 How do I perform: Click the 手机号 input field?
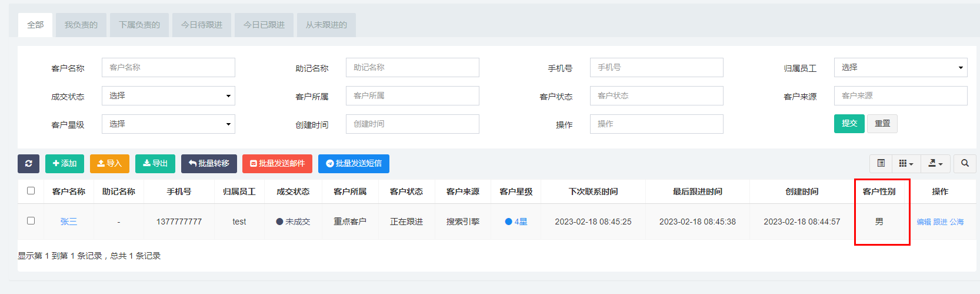pyautogui.click(x=656, y=67)
